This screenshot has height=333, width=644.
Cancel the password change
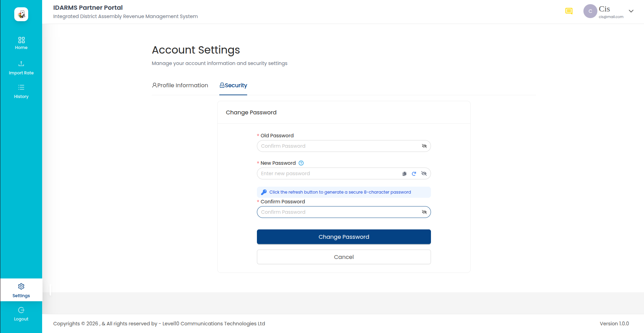[344, 257]
